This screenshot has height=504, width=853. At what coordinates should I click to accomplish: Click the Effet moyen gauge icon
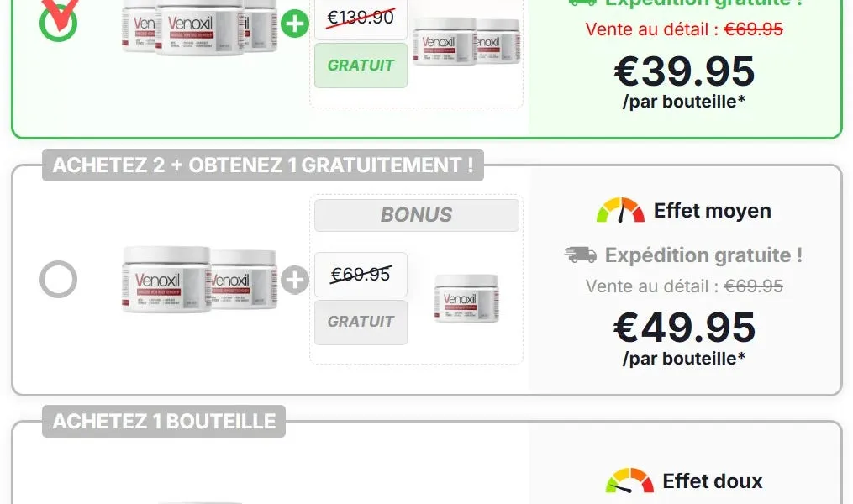coord(620,210)
